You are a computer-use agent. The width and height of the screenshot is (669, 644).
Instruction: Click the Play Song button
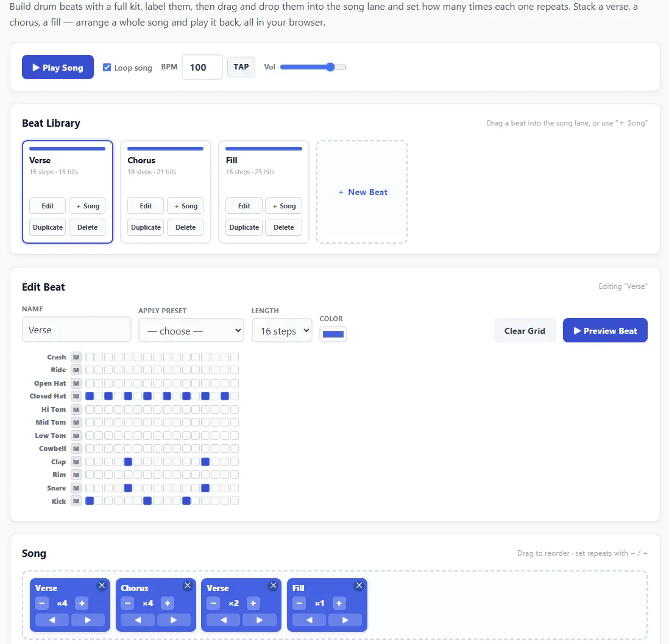point(58,67)
